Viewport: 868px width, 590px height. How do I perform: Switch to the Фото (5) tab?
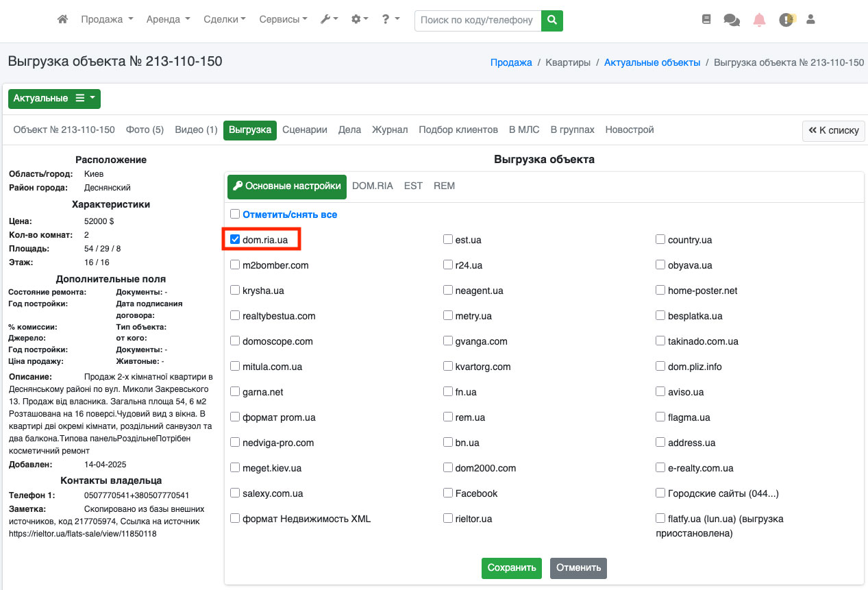coord(145,130)
